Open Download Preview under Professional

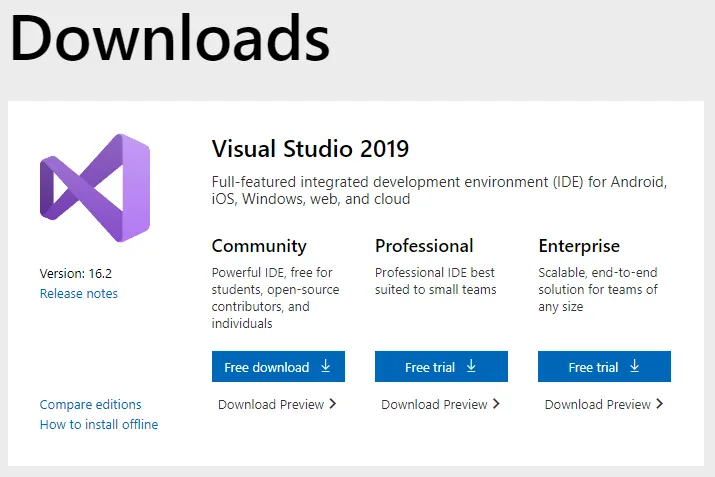[440, 404]
